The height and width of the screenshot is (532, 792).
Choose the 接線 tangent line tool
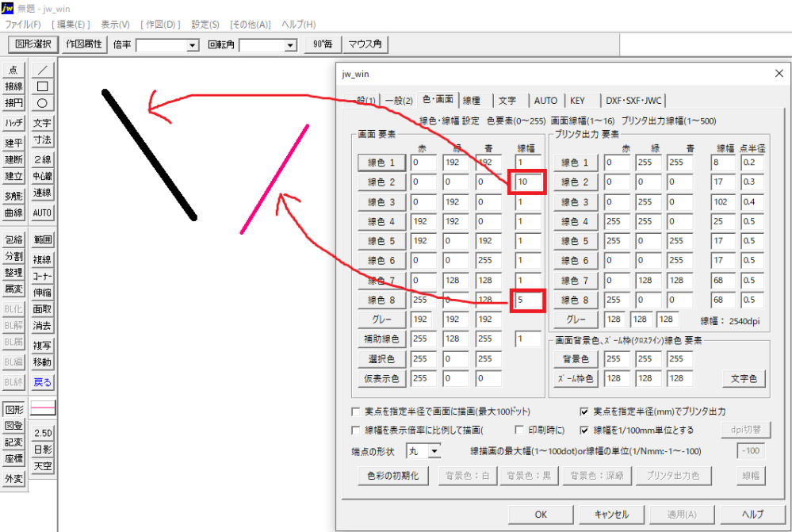coord(13,86)
